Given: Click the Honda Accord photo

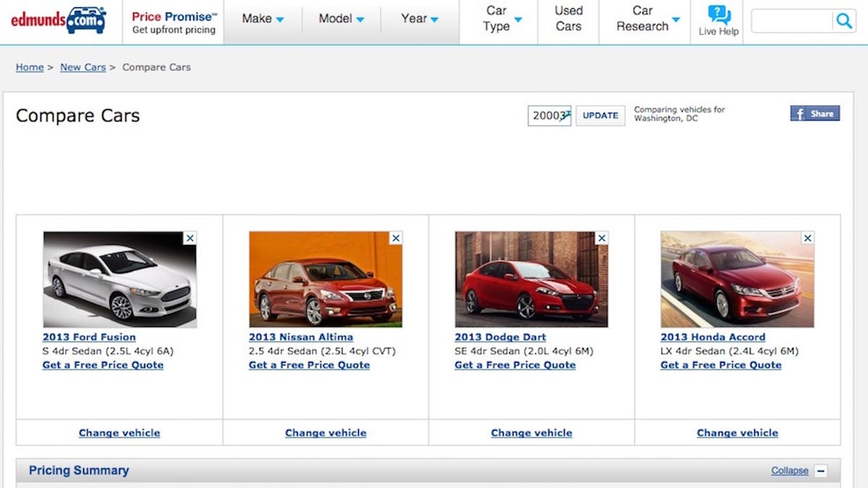Looking at the screenshot, I should click(x=738, y=280).
